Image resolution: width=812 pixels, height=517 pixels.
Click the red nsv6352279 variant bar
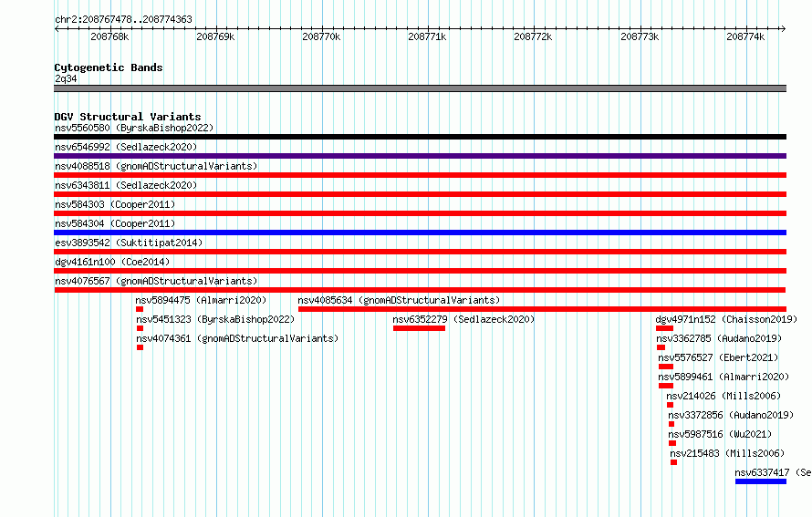[x=419, y=328]
